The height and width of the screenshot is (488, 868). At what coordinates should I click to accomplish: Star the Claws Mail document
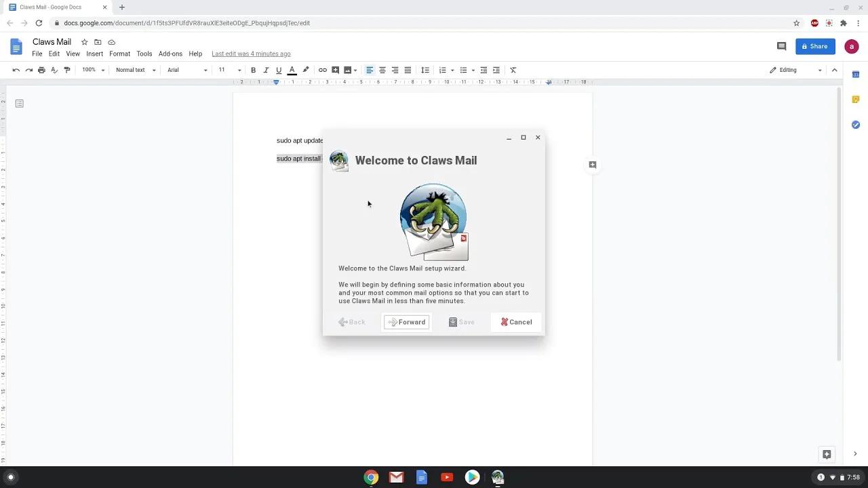[x=84, y=41]
